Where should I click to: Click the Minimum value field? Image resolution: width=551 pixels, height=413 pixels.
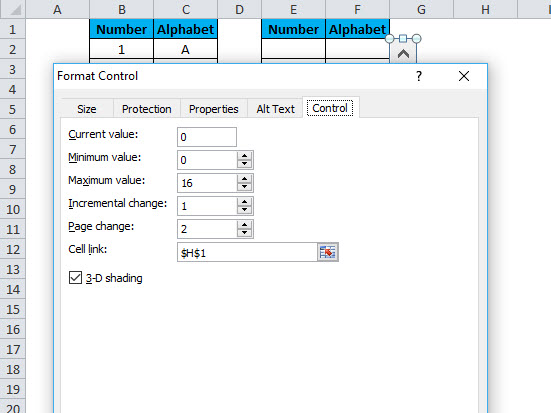click(207, 160)
